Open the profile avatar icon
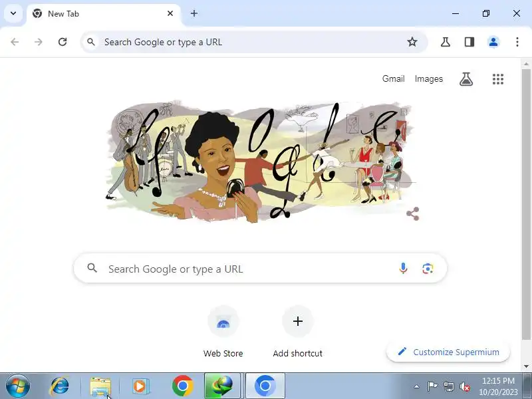 point(493,42)
